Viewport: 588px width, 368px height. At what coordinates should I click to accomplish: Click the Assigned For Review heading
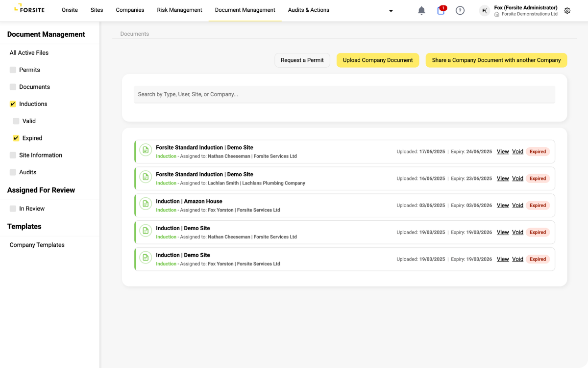(x=41, y=190)
